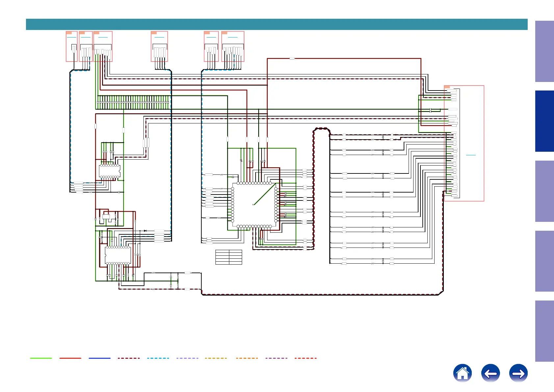Image resolution: width=554 pixels, height=392 pixels.
Task: Open cyan link in sixth top connector box
Action: pyautogui.click(x=233, y=37)
